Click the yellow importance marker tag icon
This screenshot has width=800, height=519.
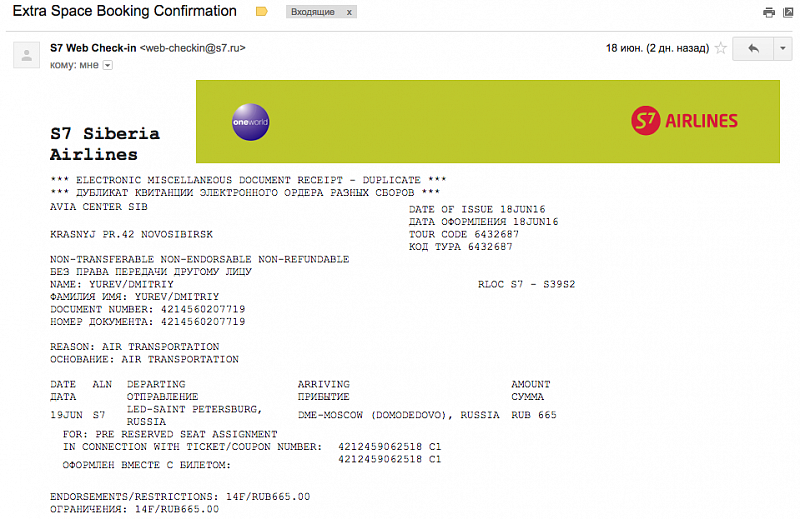point(261,11)
